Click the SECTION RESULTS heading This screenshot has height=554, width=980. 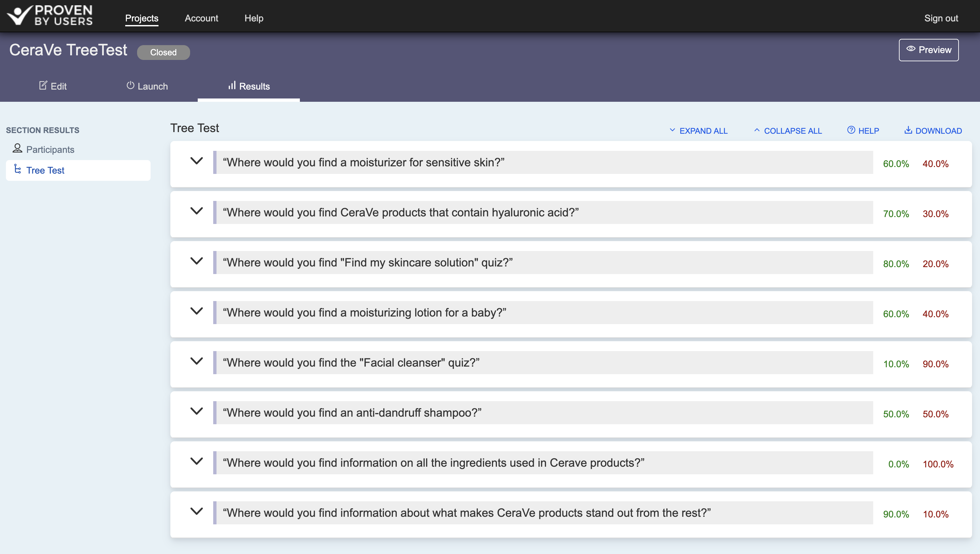[x=43, y=130]
